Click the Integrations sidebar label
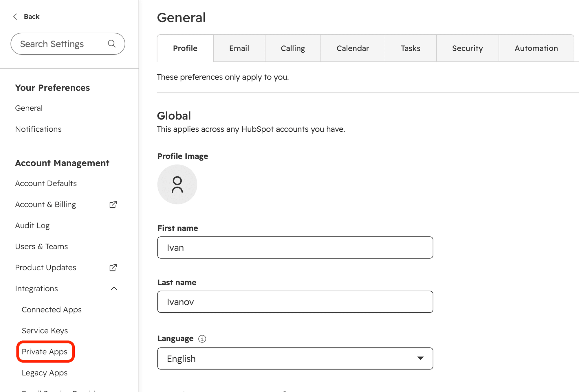Screen dimensions: 579x392 tap(36, 289)
